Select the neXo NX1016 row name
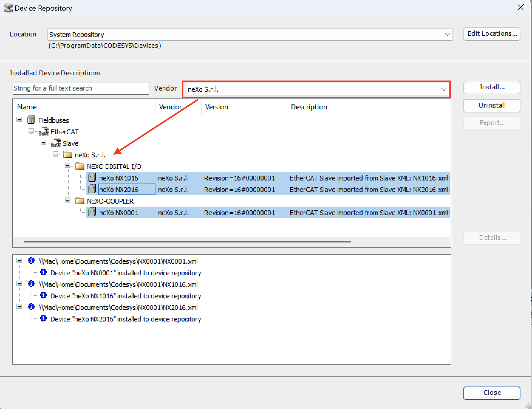 point(119,178)
